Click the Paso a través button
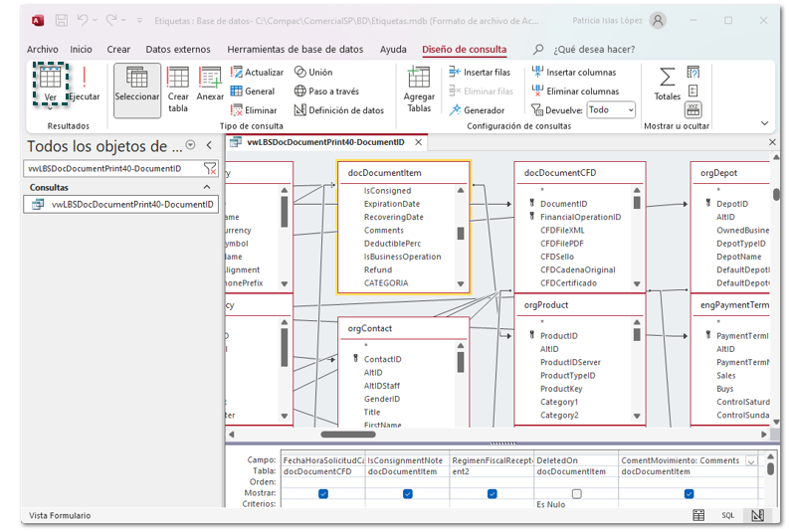 pyautogui.click(x=325, y=91)
